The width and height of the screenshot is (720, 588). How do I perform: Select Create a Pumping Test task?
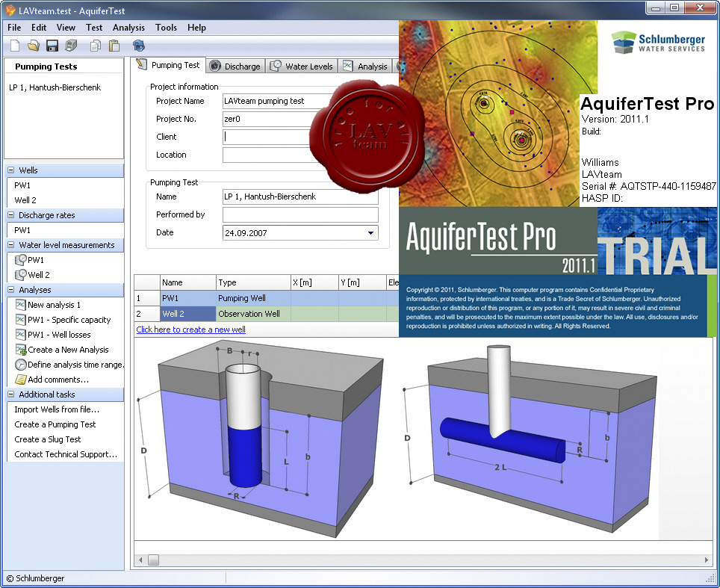(55, 424)
